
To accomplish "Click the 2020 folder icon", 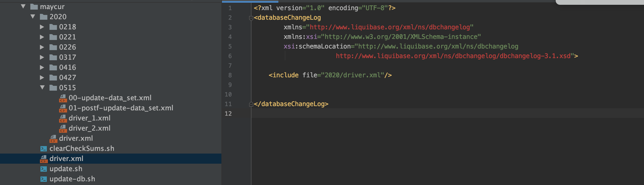I will click(x=44, y=17).
